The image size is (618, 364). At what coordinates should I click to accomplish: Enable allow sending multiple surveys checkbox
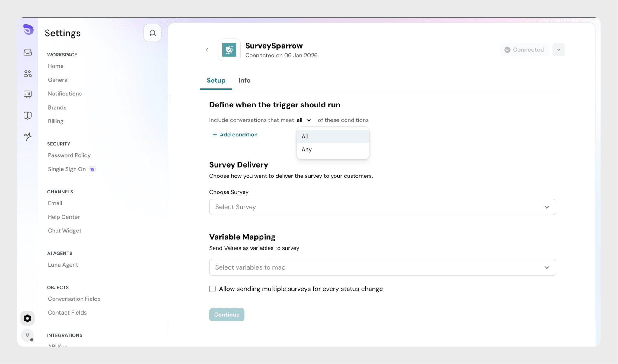pos(212,289)
